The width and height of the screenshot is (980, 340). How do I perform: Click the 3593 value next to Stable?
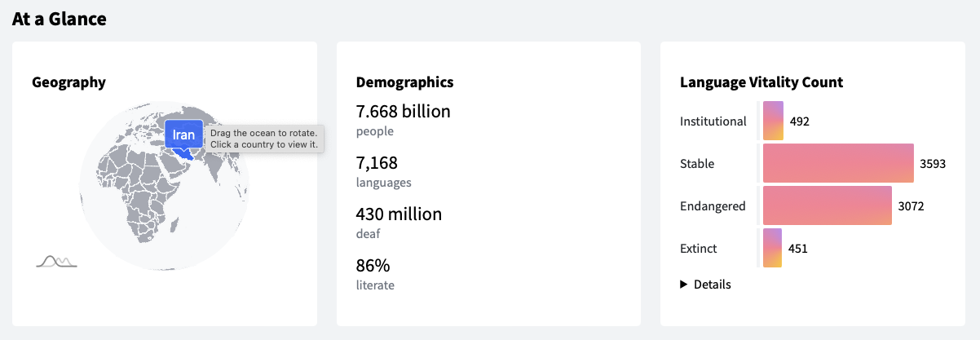tap(933, 164)
